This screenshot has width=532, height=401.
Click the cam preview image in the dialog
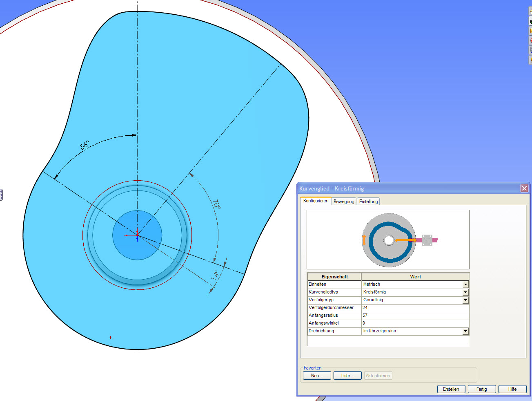388,240
